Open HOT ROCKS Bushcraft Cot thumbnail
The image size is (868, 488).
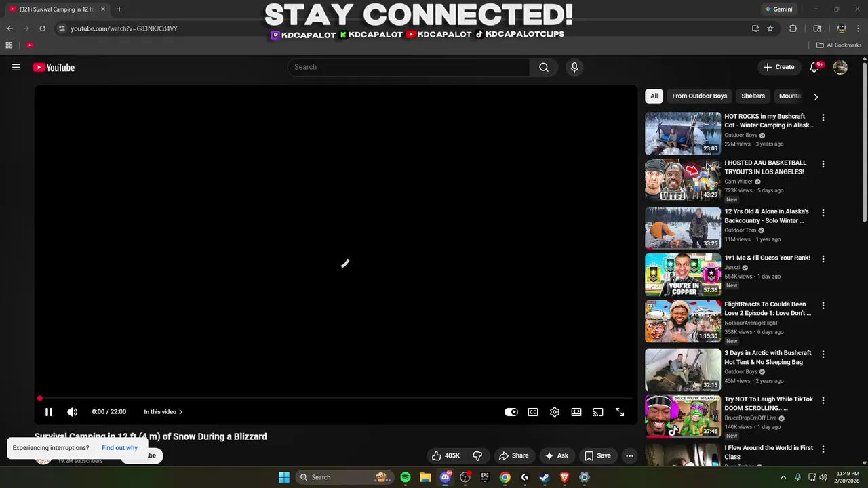[683, 134]
